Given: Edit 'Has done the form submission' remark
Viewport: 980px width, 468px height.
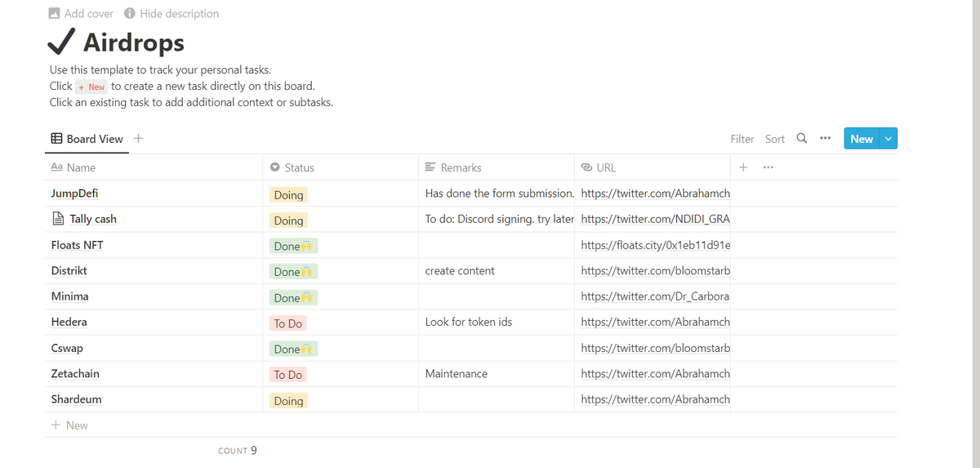Looking at the screenshot, I should point(500,194).
